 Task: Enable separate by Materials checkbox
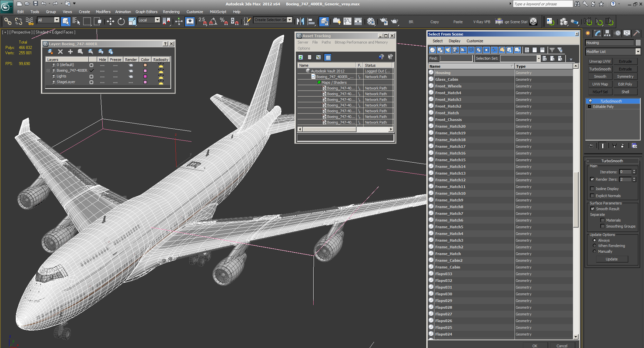[603, 220]
